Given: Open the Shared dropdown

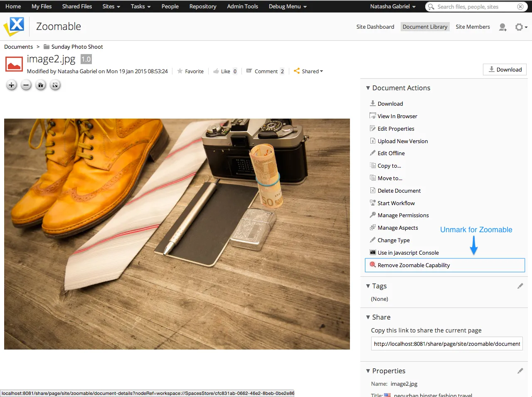Looking at the screenshot, I should click(308, 71).
